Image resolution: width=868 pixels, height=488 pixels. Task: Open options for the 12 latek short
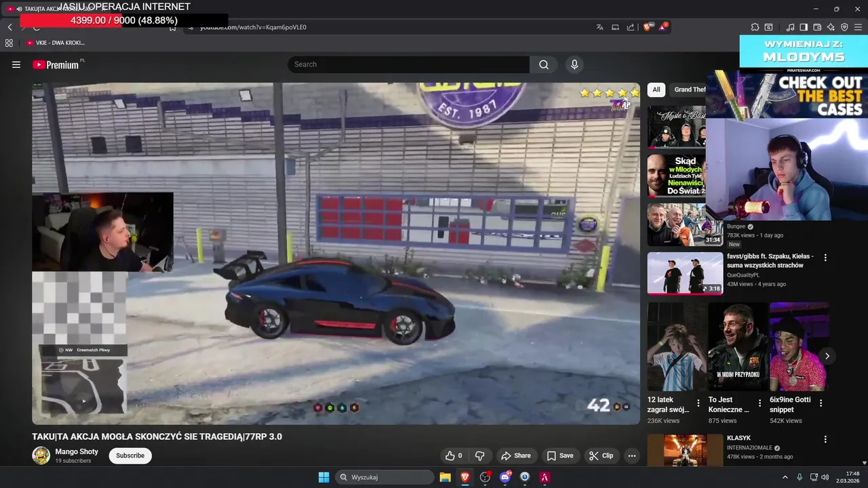(x=698, y=403)
